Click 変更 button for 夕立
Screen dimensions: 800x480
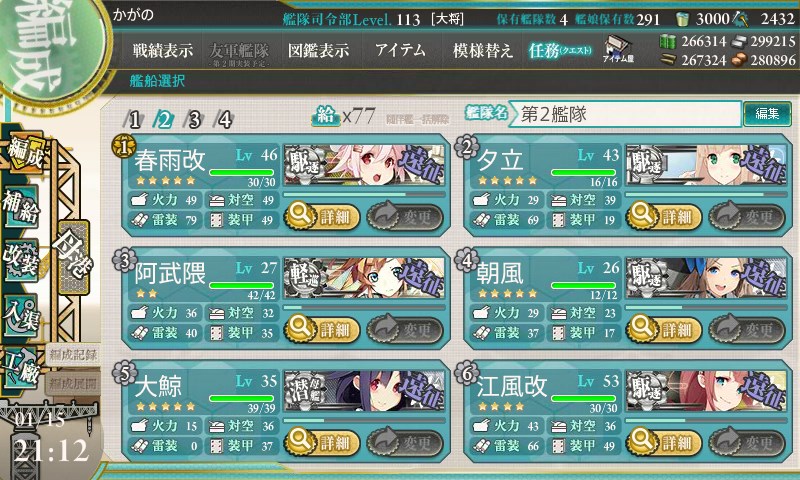[x=746, y=216]
